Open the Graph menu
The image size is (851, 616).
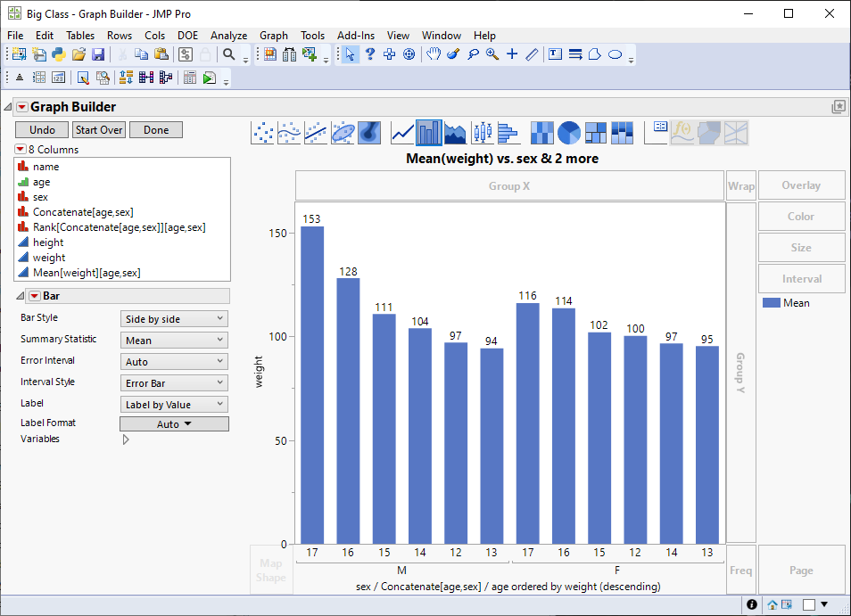click(273, 36)
